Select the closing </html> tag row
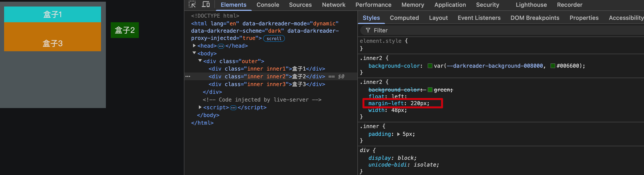The image size is (644, 175). click(202, 123)
